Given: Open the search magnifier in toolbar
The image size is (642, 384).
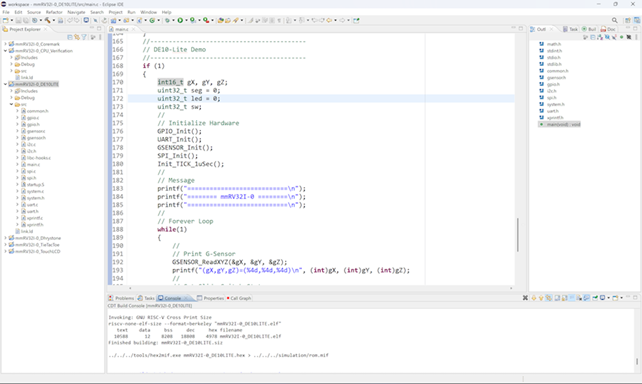Looking at the screenshot, I should 615,20.
